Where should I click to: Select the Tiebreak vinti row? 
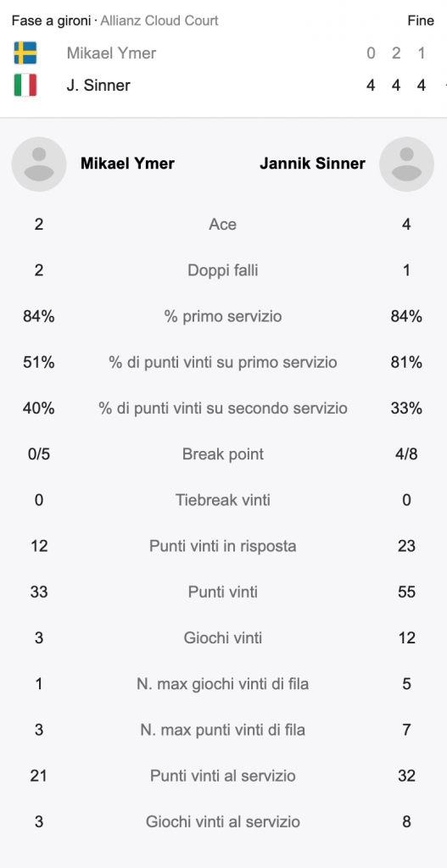pos(223,500)
